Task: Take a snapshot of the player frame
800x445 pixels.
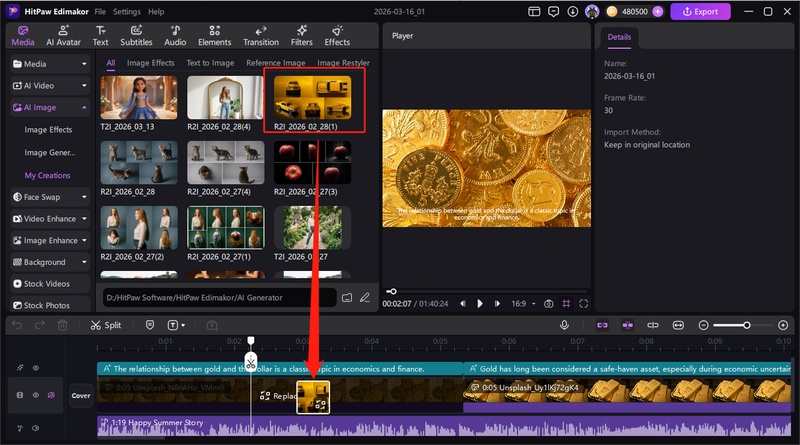Action: (548, 304)
